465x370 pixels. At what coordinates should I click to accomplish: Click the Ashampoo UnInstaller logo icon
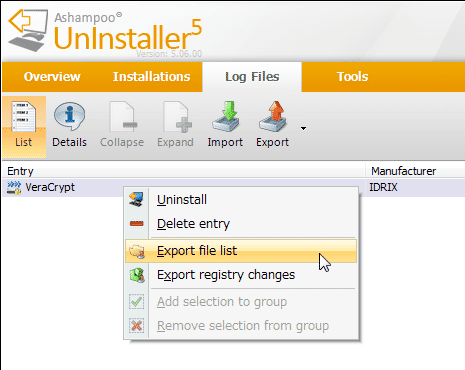tap(28, 30)
